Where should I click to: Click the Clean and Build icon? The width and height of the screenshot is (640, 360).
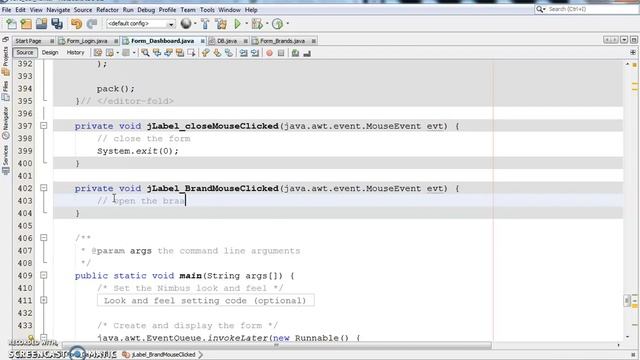pos(221,24)
